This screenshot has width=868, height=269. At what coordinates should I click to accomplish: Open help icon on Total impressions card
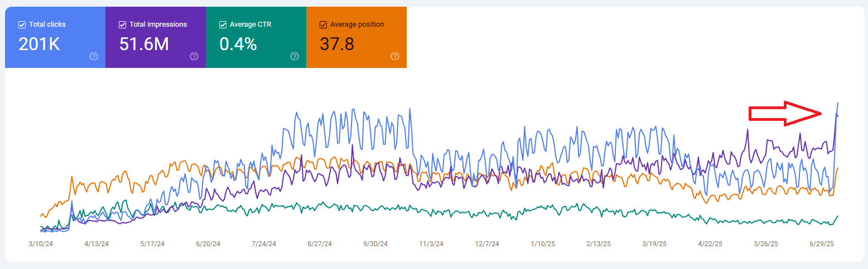point(194,56)
